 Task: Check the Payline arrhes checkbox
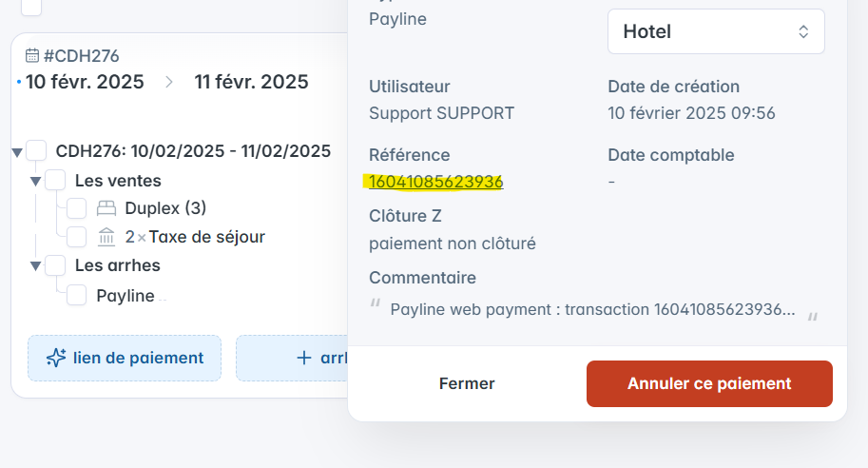pyautogui.click(x=76, y=295)
